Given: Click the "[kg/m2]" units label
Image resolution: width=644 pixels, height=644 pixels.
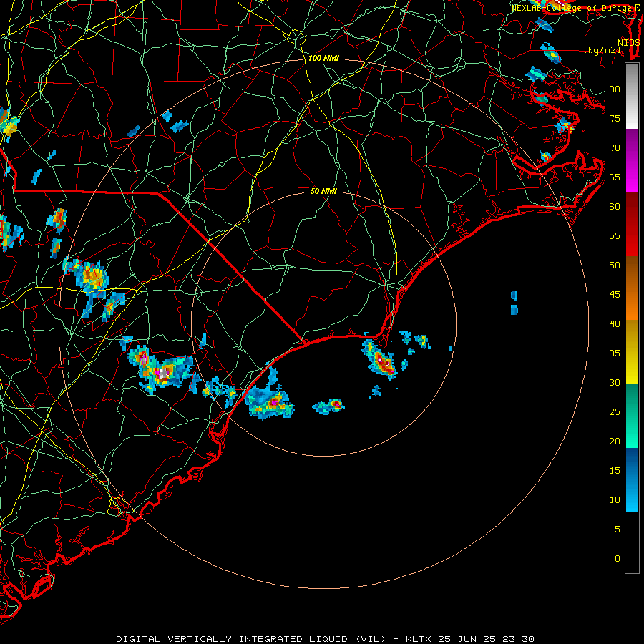Looking at the screenshot, I should point(602,50).
